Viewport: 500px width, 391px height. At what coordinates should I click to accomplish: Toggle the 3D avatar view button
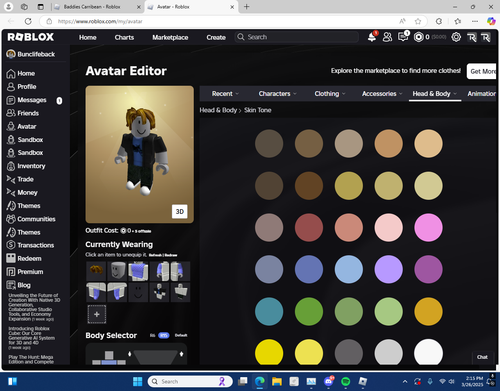180,212
